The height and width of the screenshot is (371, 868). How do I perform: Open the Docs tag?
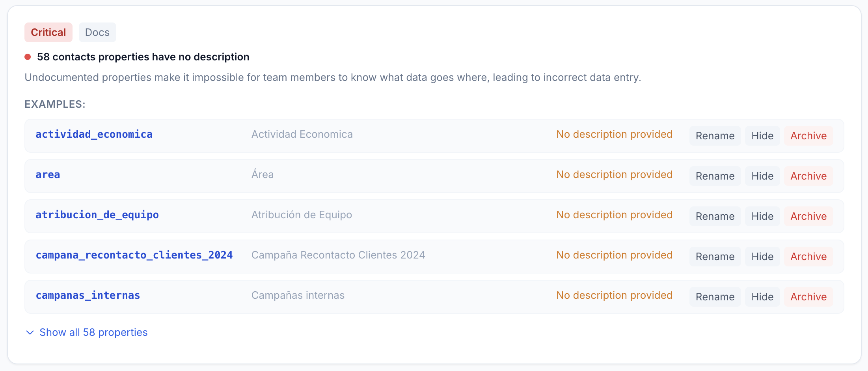pyautogui.click(x=97, y=32)
